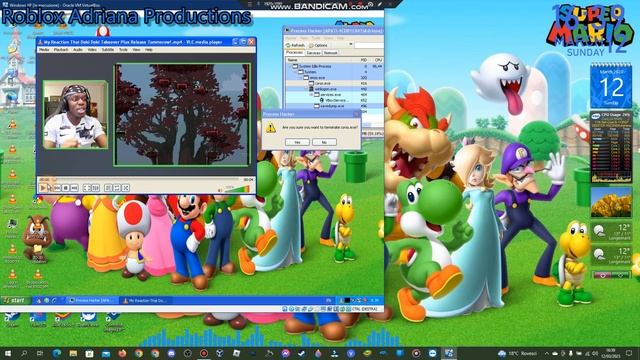640x360 pixels.
Task: Click the VLC volume slider
Action: [x=237, y=189]
